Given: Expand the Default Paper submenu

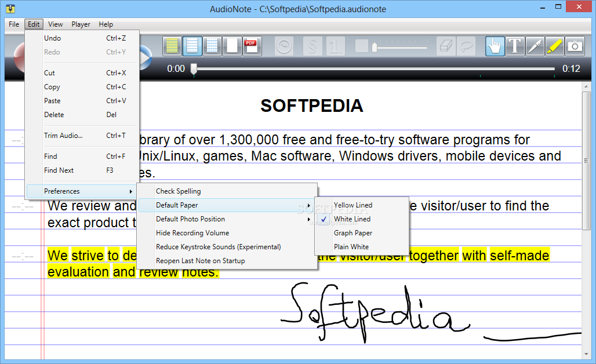Looking at the screenshot, I should pos(227,205).
